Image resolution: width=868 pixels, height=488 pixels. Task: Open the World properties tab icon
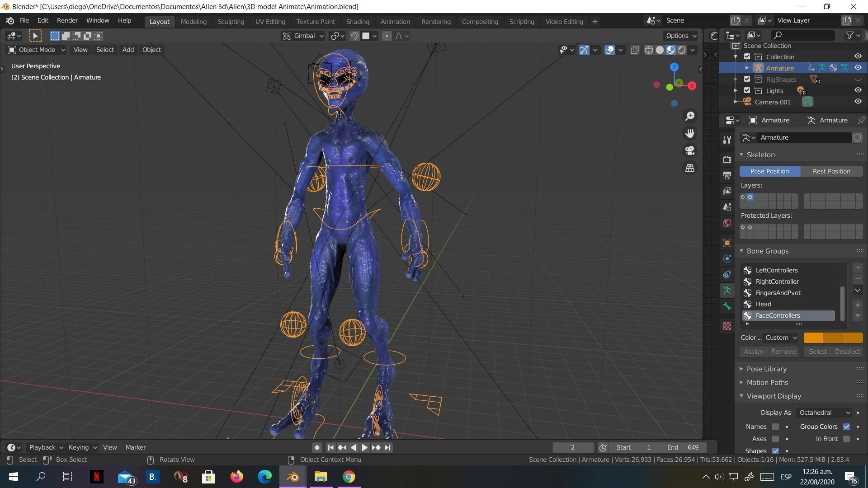click(x=727, y=223)
